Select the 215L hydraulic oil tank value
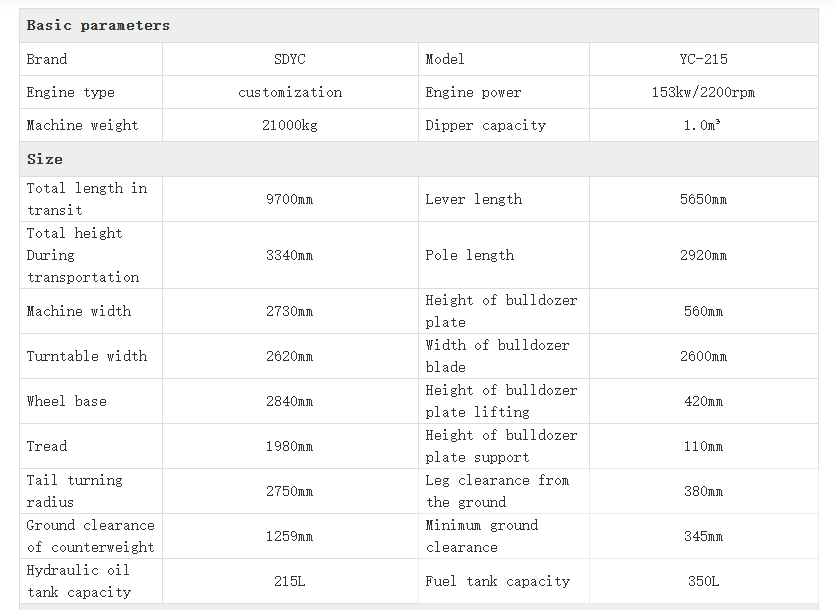The image size is (837, 610). tap(290, 581)
